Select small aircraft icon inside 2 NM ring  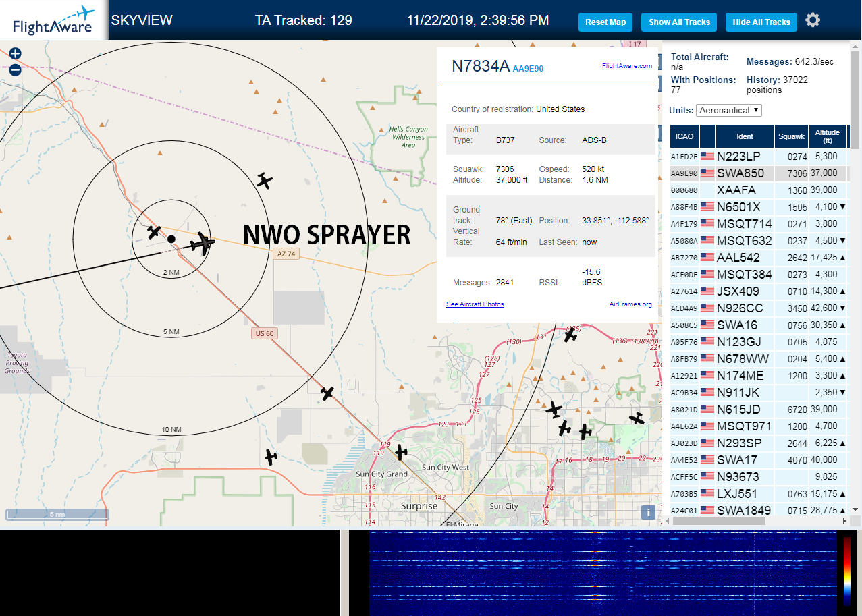tap(154, 233)
